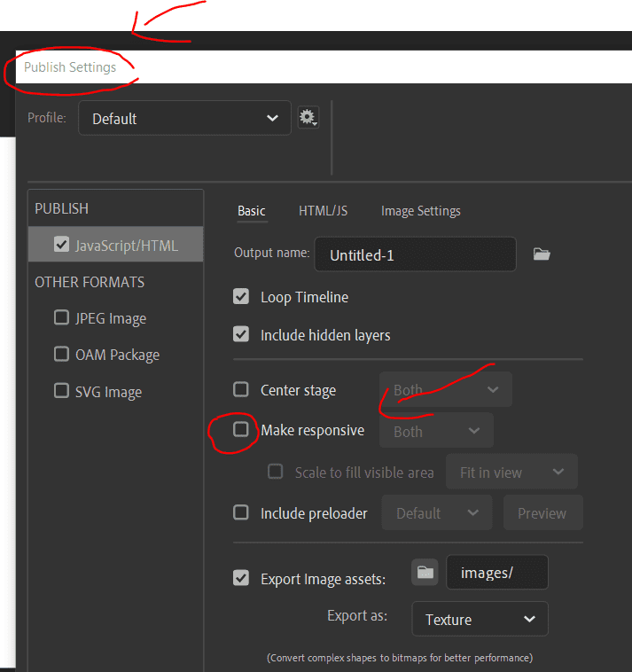Viewport: 632px width, 672px height.
Task: Click the JPEG Image label
Action: pyautogui.click(x=111, y=318)
